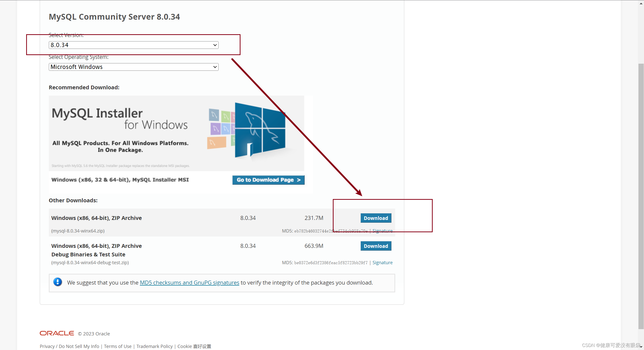The image size is (644, 350).
Task: Click the 231.7M file size value
Action: click(x=314, y=218)
